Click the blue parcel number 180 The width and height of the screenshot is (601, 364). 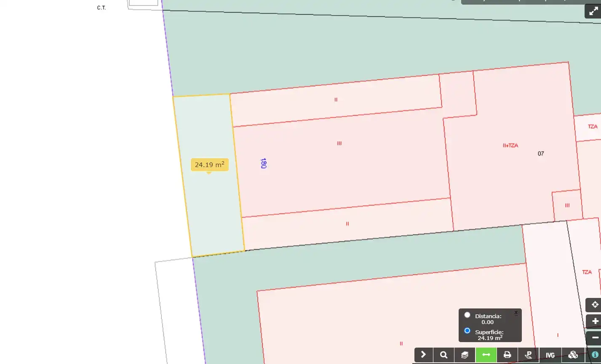(263, 163)
